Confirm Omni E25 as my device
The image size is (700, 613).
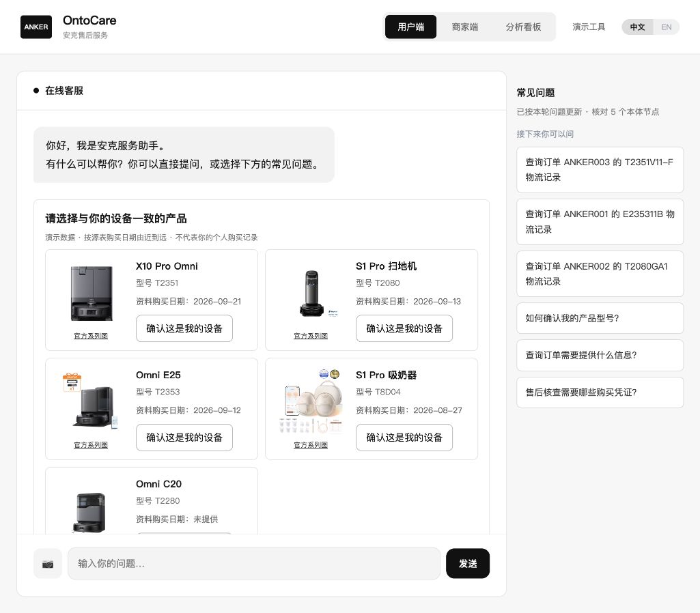(x=184, y=437)
